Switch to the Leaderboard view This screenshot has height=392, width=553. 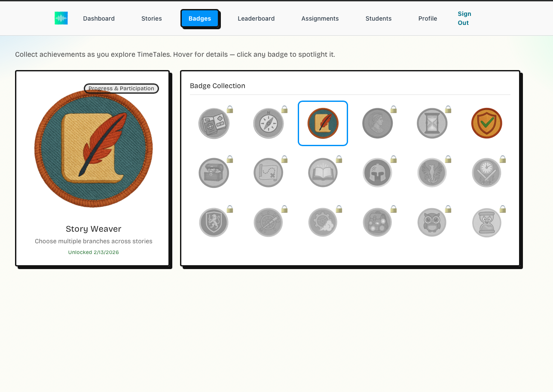[x=256, y=18]
